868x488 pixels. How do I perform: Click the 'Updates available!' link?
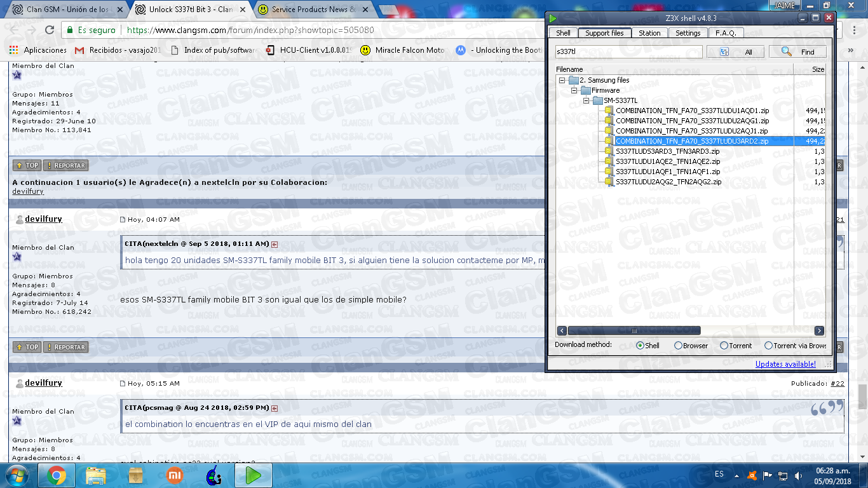coord(785,364)
